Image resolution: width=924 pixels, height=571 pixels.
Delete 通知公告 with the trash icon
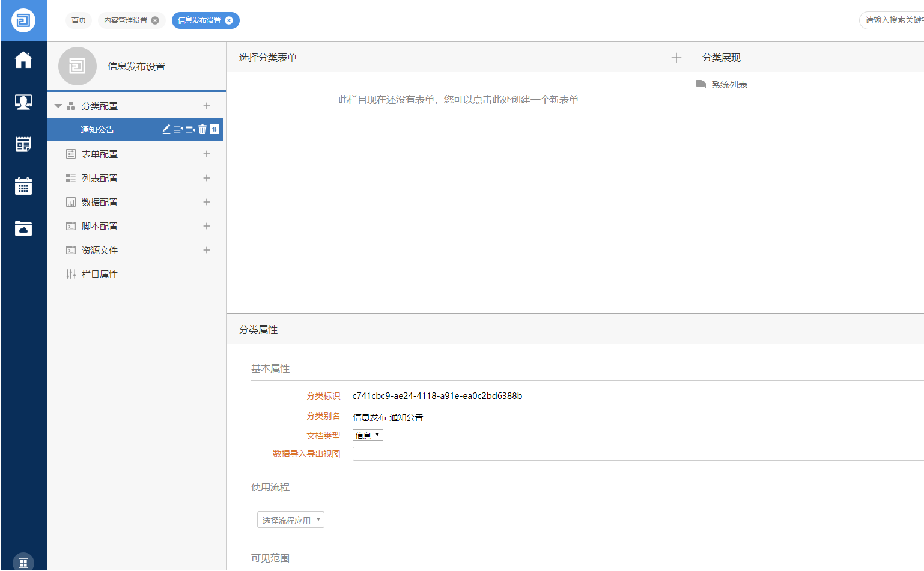click(x=202, y=129)
